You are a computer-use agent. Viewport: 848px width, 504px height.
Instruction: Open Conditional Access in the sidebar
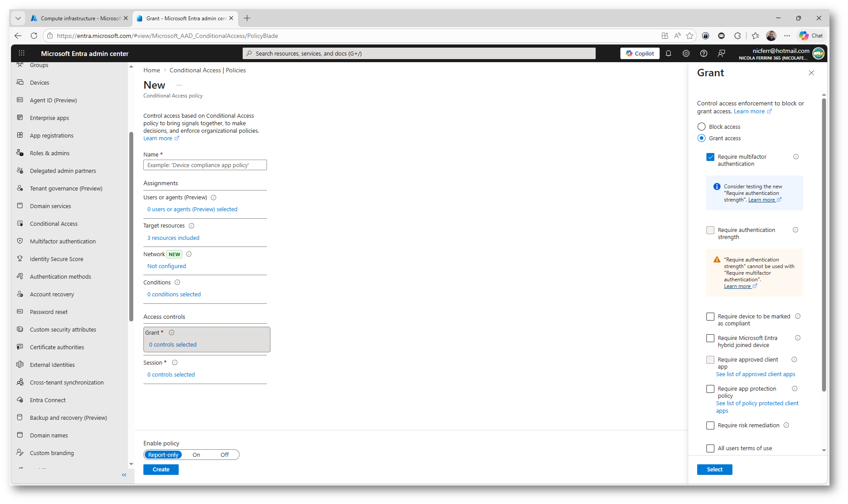tap(54, 224)
